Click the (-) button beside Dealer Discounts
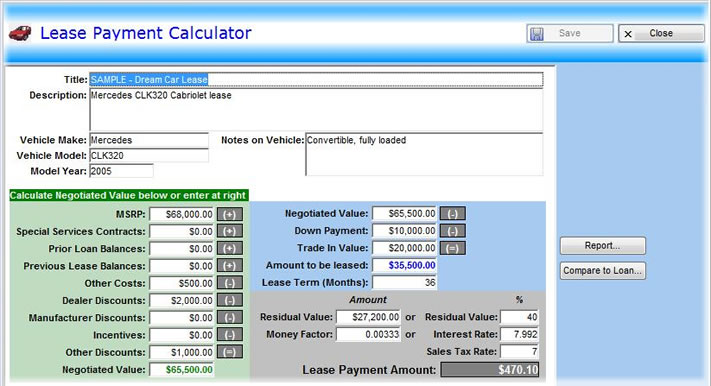Image resolution: width=711 pixels, height=386 pixels. click(229, 301)
